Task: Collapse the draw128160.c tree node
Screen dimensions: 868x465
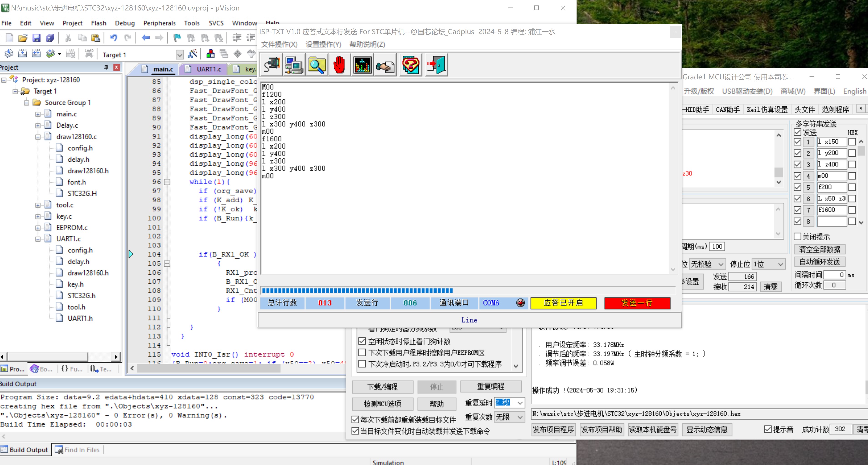Action: coord(38,137)
